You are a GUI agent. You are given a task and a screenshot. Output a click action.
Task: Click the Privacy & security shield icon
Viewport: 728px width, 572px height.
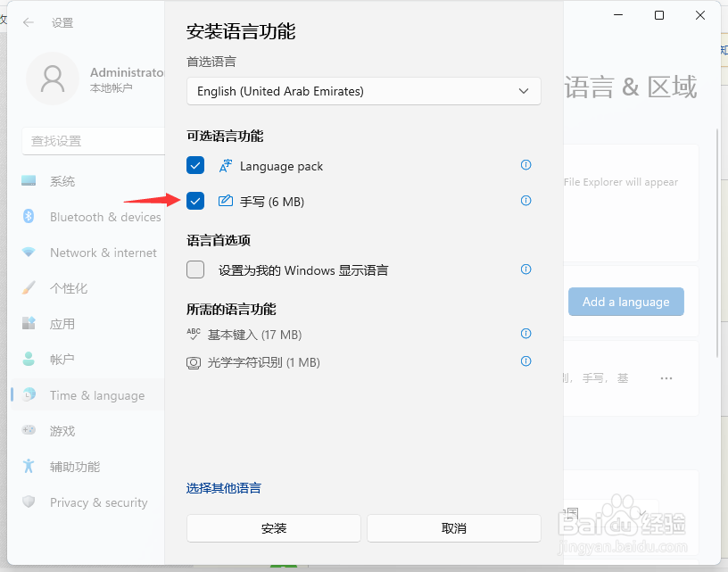(29, 502)
